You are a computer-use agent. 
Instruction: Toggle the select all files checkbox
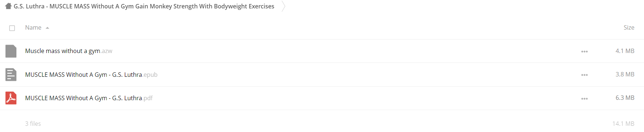pyautogui.click(x=12, y=28)
